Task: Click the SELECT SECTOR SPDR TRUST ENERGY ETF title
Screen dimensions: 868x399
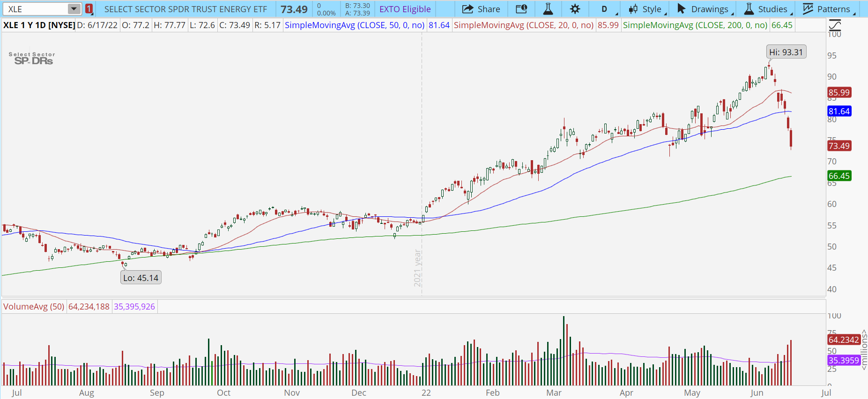Action: tap(185, 9)
